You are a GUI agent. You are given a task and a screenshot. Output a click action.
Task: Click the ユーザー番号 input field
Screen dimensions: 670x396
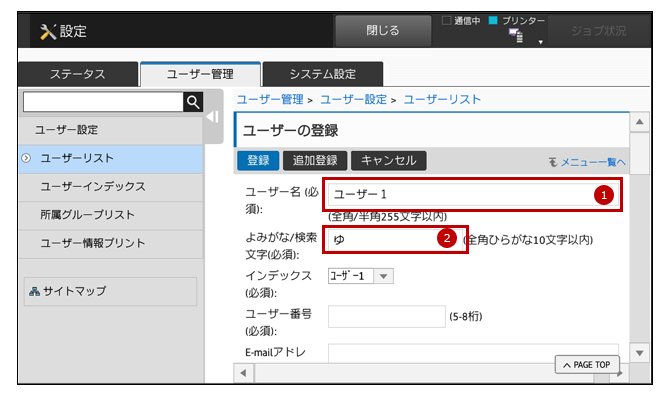point(387,317)
